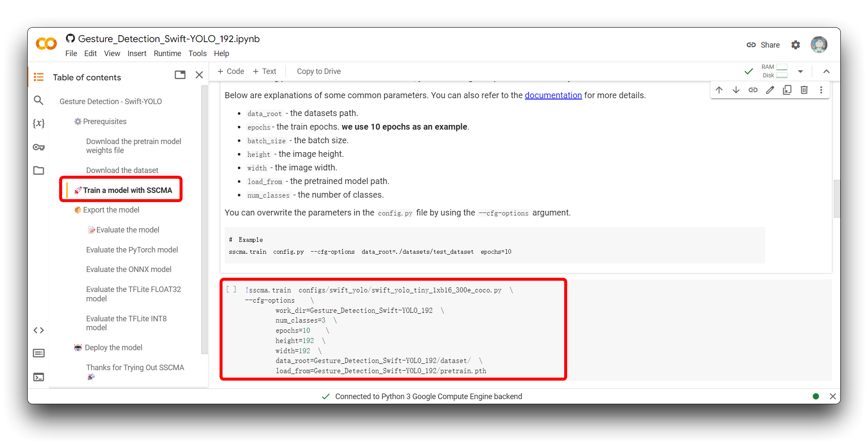868x445 pixels.
Task: Open the View menu
Action: (112, 53)
